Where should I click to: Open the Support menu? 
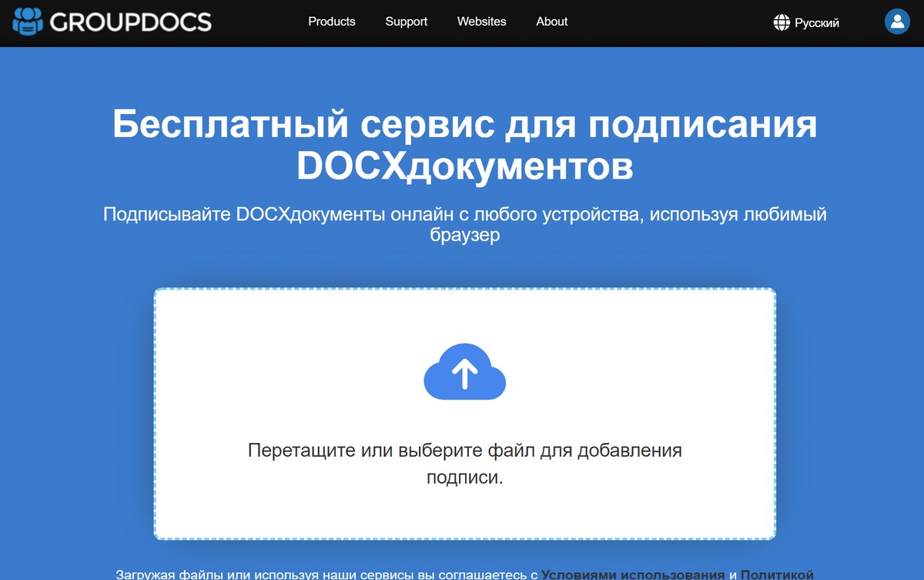pyautogui.click(x=406, y=22)
